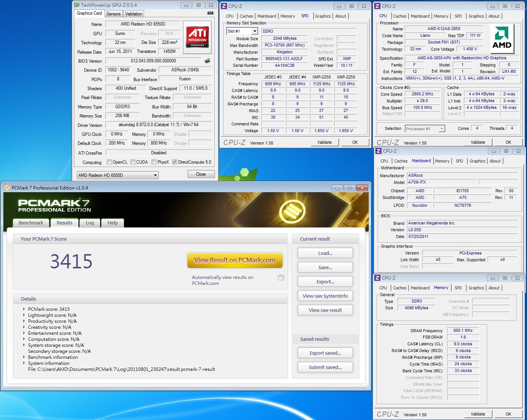
Task: Check automatically view results on PCMark.com
Action: coord(281,278)
